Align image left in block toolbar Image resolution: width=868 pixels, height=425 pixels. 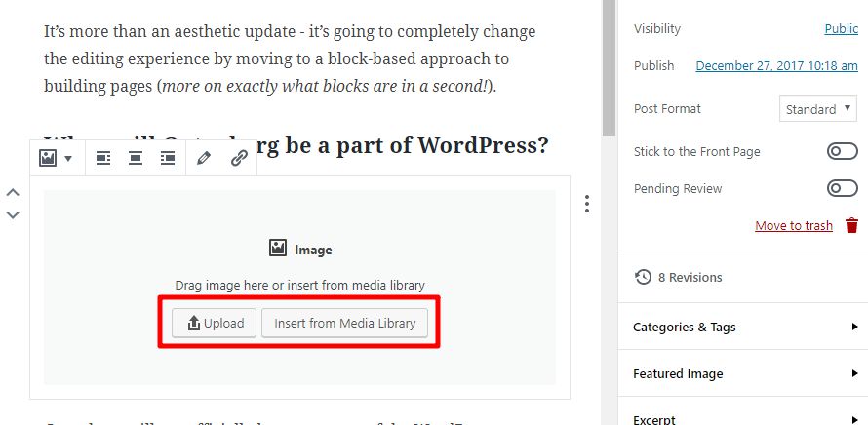tap(103, 159)
